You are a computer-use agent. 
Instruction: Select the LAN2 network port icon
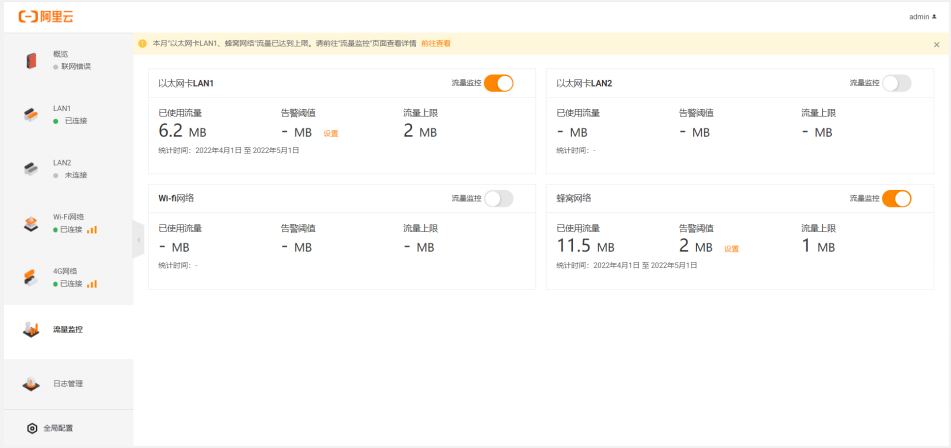tap(30, 169)
